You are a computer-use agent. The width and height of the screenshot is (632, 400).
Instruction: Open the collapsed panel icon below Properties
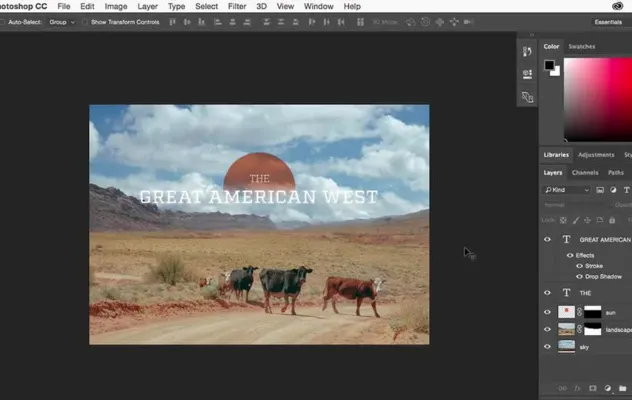pos(527,97)
